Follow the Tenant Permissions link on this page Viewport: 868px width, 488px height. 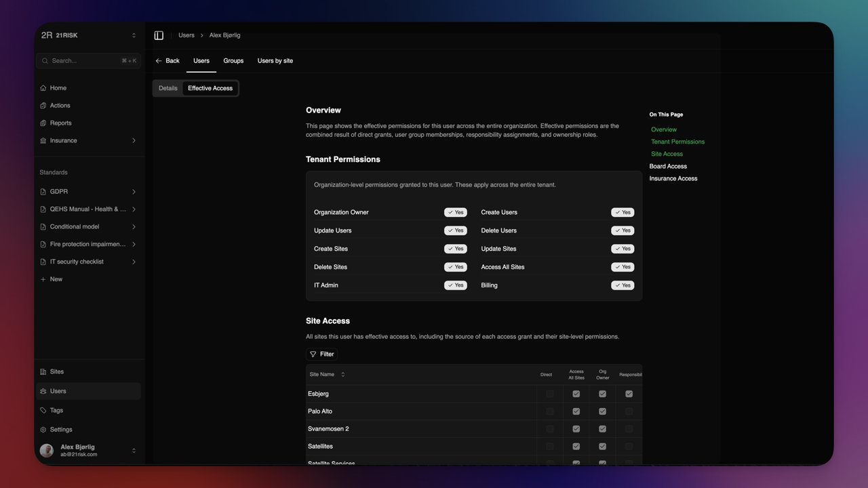point(677,142)
